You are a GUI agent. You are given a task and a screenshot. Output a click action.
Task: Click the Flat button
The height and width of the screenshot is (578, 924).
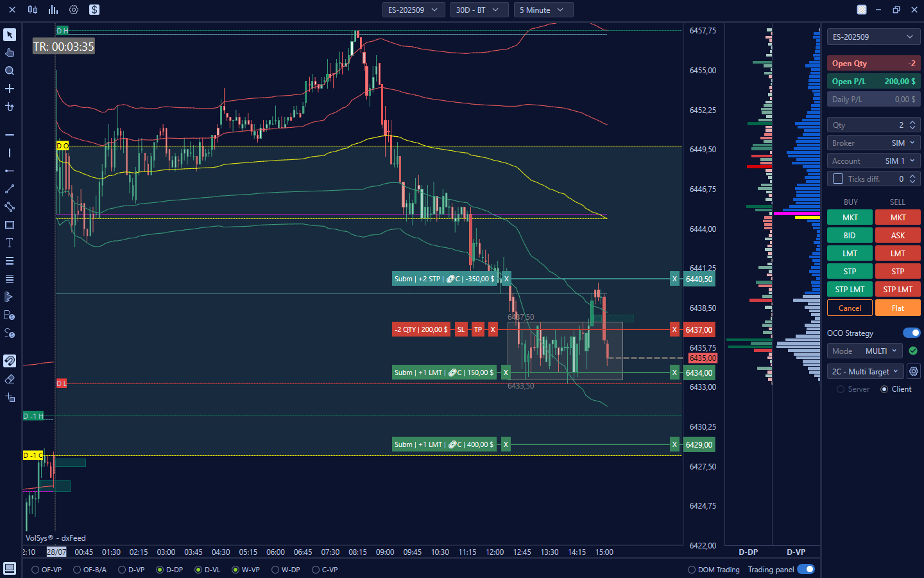point(898,308)
